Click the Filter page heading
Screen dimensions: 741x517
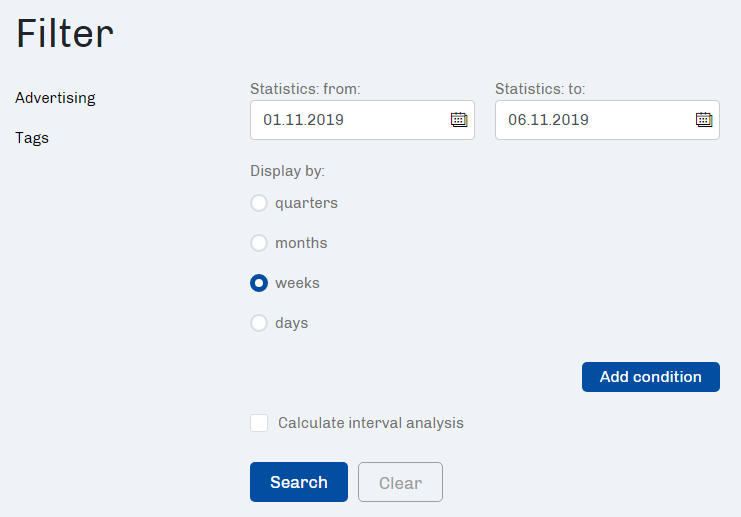65,34
